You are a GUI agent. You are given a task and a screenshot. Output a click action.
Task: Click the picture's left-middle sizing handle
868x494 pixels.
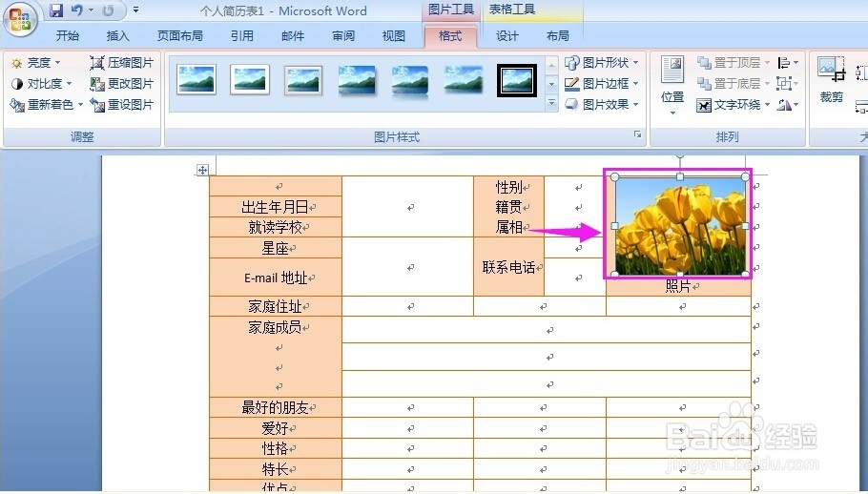coord(614,226)
